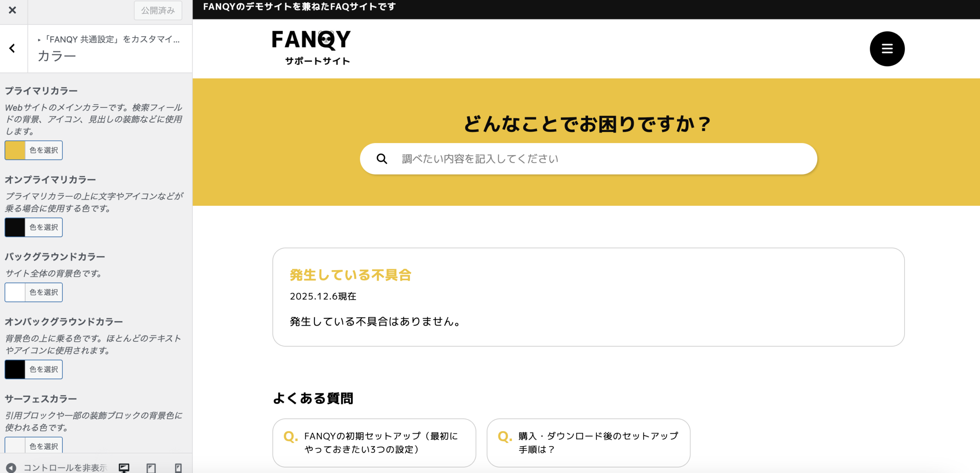Open プライマリカラー color picker via 色を選択

pos(44,150)
